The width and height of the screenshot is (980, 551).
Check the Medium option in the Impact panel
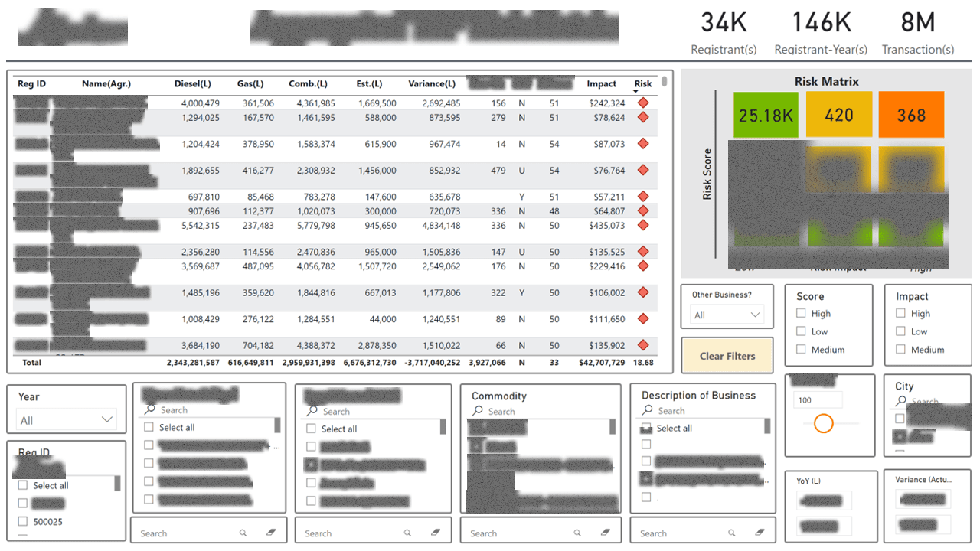[901, 350]
